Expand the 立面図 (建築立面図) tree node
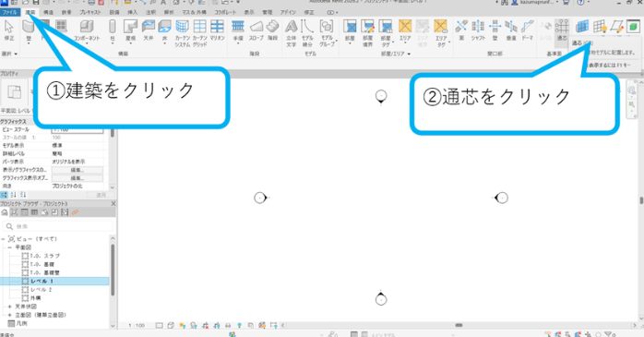The image size is (644, 337). pyautogui.click(x=9, y=315)
